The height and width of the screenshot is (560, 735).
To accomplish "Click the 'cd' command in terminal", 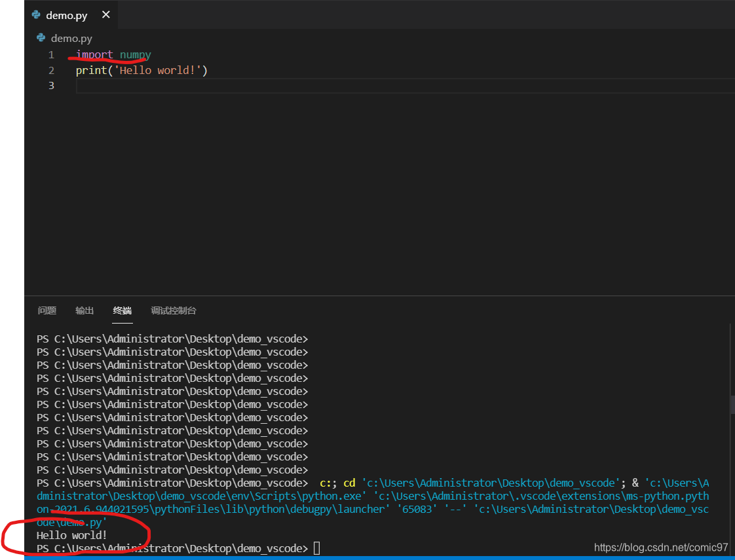I will pos(349,483).
